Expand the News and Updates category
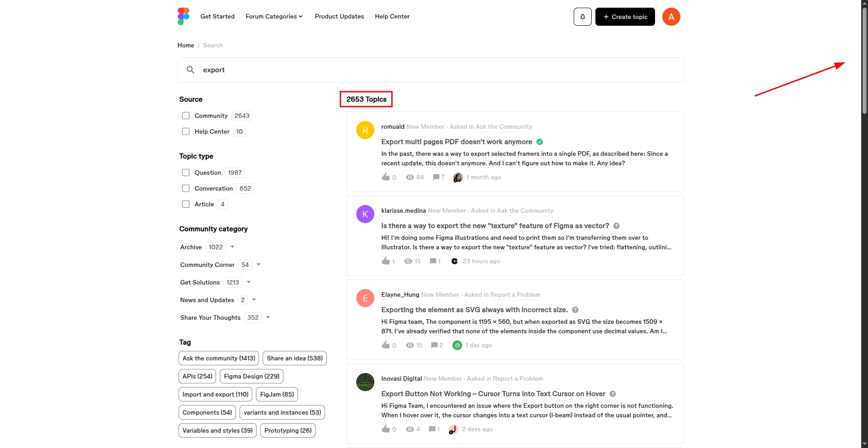Image resolution: width=868 pixels, height=448 pixels. pos(254,300)
